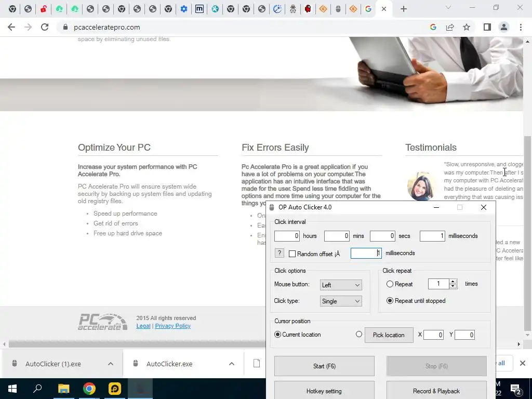Go back to the previous page
This screenshot has width=532, height=399.
pyautogui.click(x=11, y=27)
